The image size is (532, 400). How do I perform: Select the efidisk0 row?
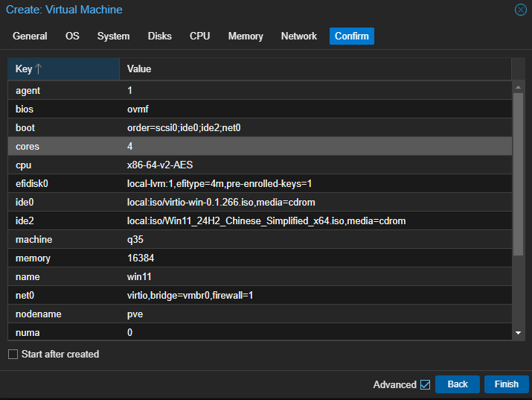tap(260, 183)
